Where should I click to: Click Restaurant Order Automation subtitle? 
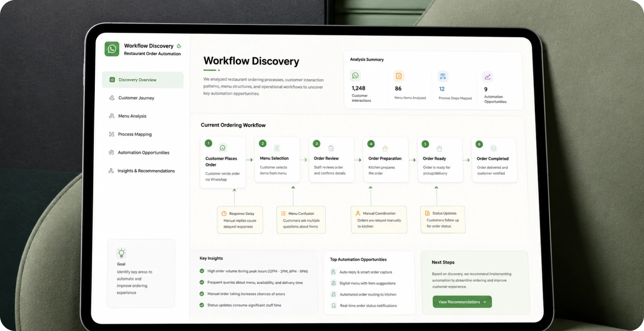[x=152, y=54]
